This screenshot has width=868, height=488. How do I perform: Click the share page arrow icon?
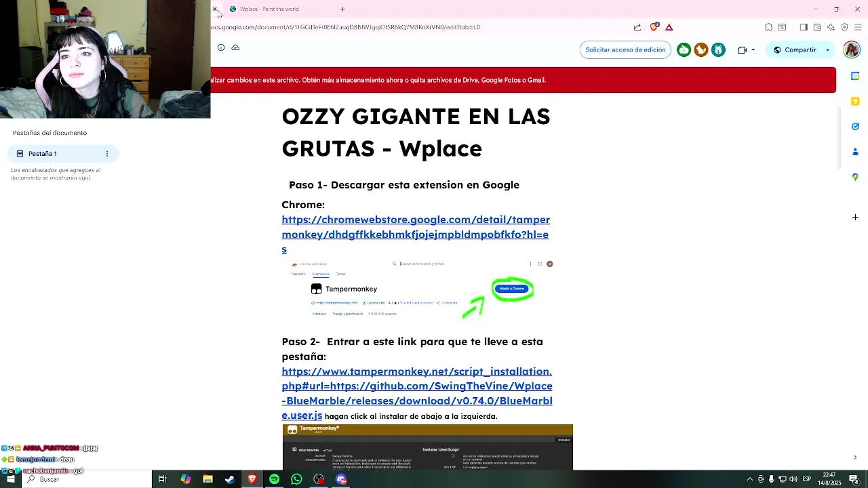tap(637, 27)
